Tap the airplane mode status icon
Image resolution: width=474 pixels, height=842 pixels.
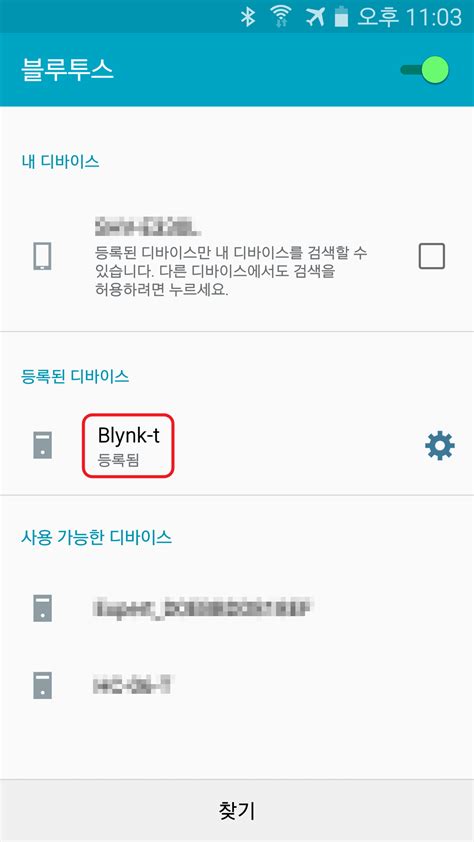tap(316, 17)
